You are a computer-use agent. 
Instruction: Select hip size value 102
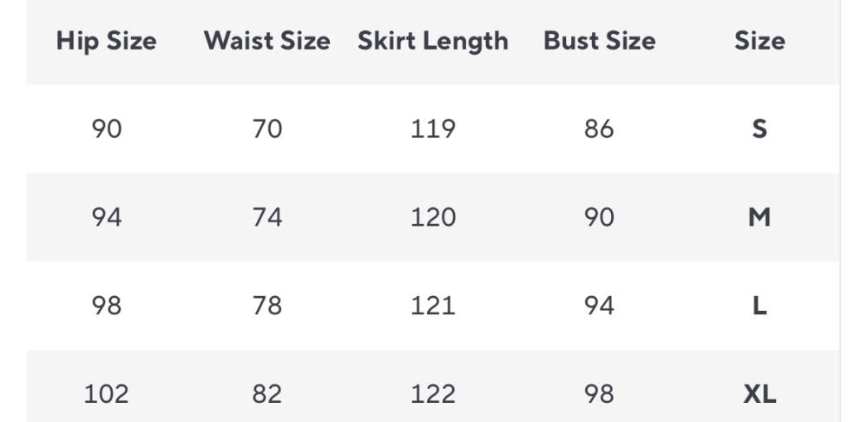[x=106, y=394]
